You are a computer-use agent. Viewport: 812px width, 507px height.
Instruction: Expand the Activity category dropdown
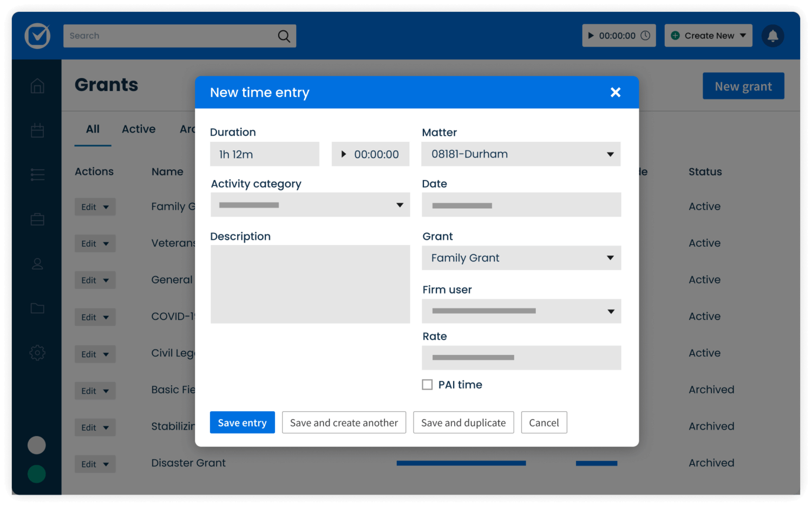[x=400, y=205]
